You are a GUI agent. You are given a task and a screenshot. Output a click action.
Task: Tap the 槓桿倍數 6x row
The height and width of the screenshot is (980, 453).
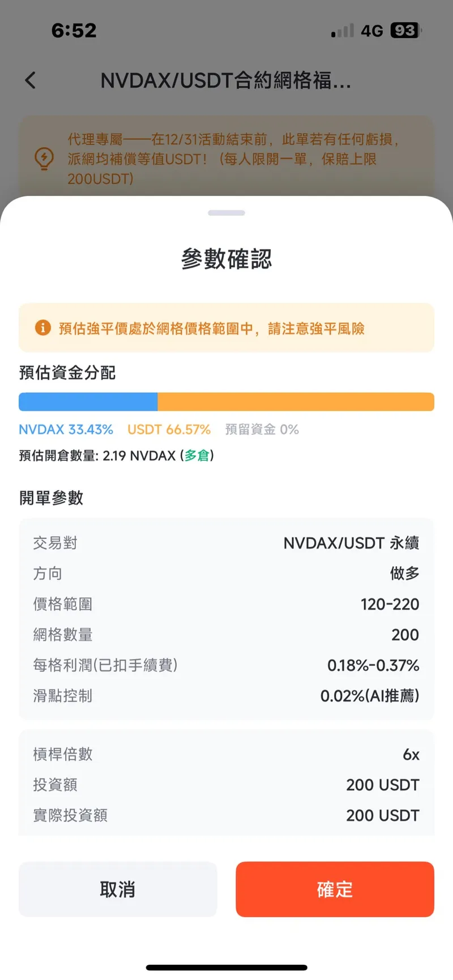(x=226, y=754)
